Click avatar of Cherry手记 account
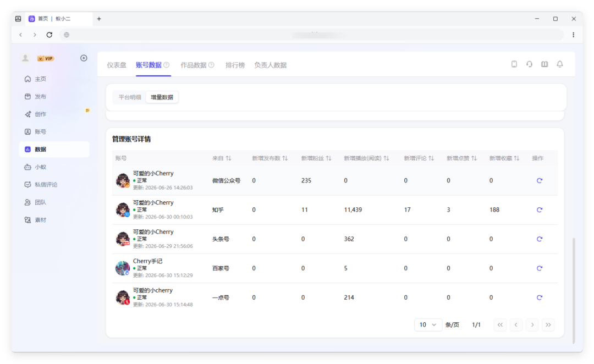Image resolution: width=594 pixels, height=364 pixels. click(123, 268)
